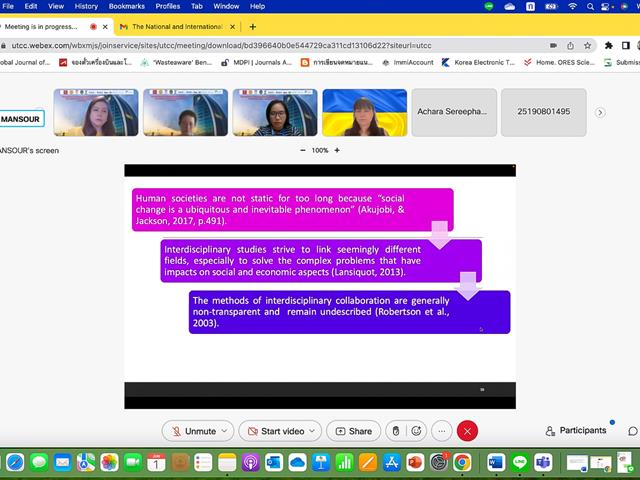Viewport: 640px width, 480px height.
Task: Toggle the Chrome side panel icon
Action: [x=626, y=45]
